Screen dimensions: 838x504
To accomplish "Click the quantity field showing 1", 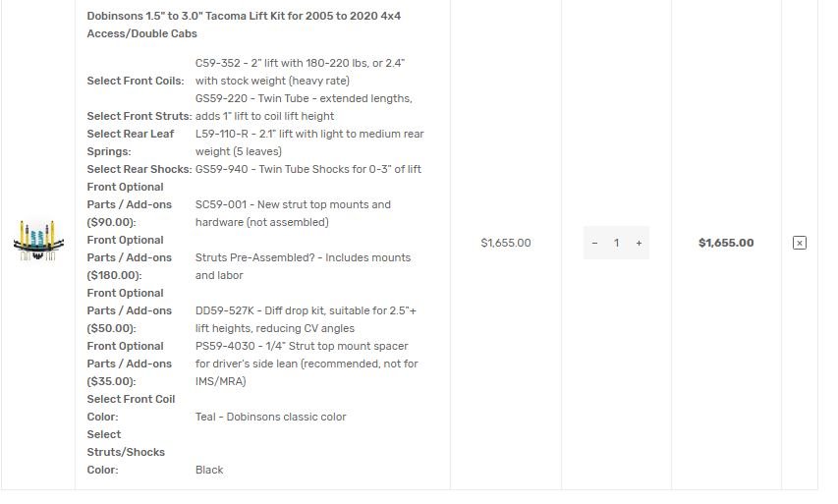I will coord(616,244).
